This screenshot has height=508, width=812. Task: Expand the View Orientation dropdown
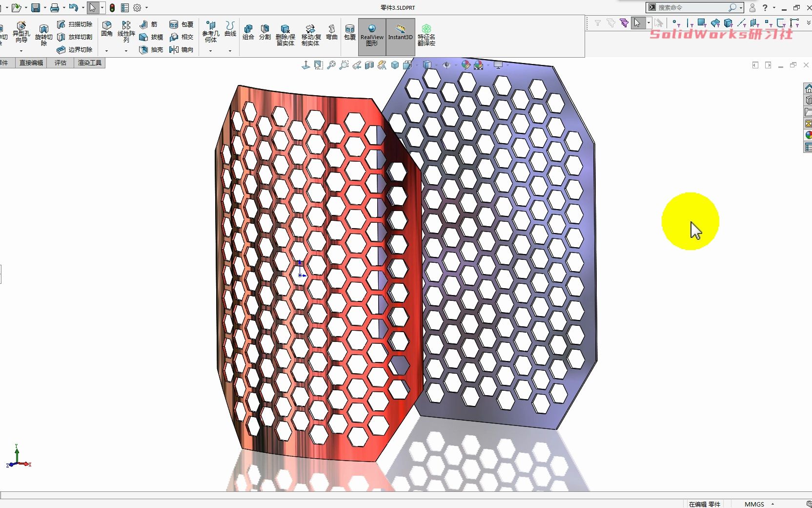(x=416, y=65)
